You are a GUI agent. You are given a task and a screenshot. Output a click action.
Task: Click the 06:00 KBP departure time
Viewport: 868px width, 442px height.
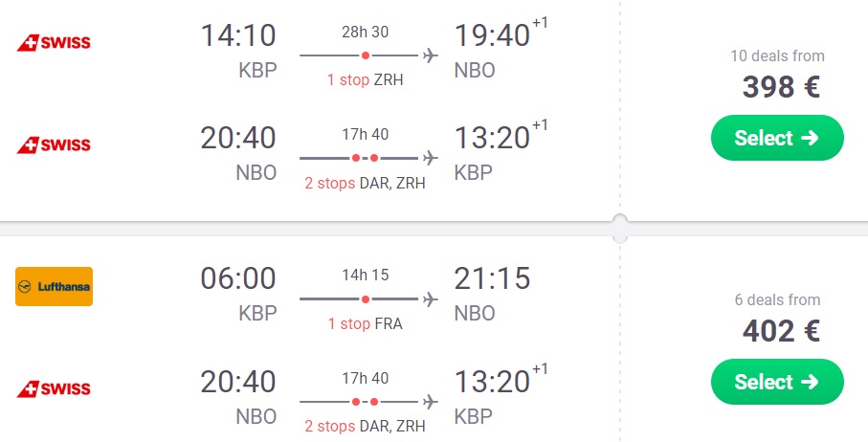tap(238, 278)
